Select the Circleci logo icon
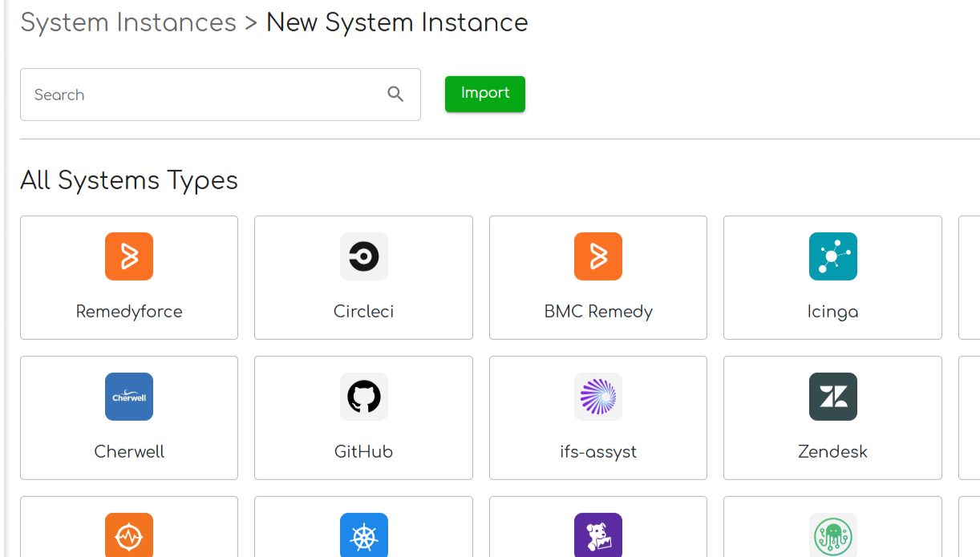980x557 pixels. (x=363, y=256)
